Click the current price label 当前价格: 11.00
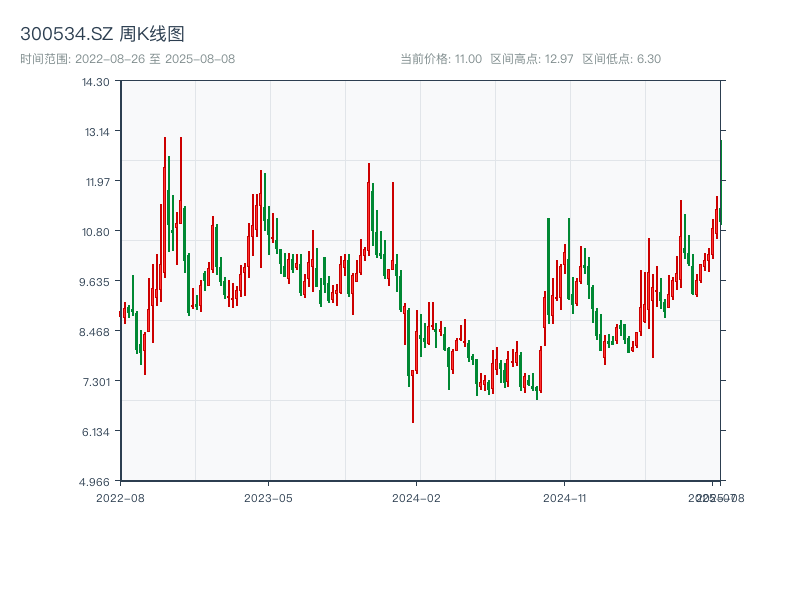 441,59
